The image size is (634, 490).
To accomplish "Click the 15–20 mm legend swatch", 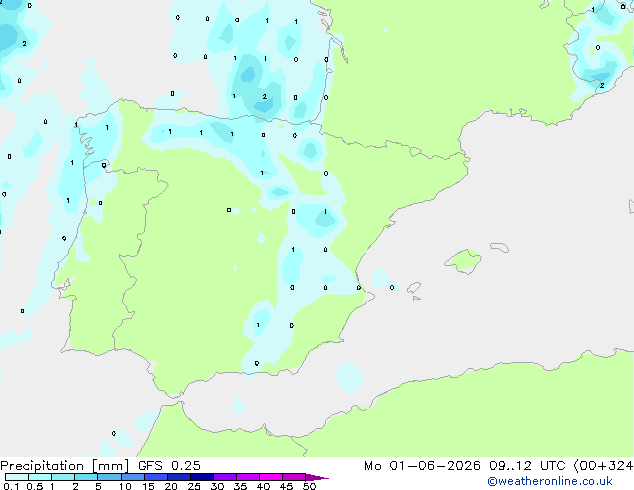I will click(x=155, y=477).
